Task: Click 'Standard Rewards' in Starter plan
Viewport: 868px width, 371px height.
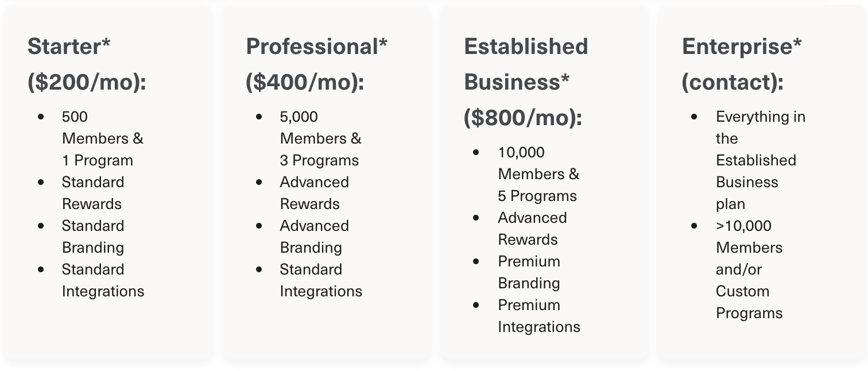Action: pos(92,193)
